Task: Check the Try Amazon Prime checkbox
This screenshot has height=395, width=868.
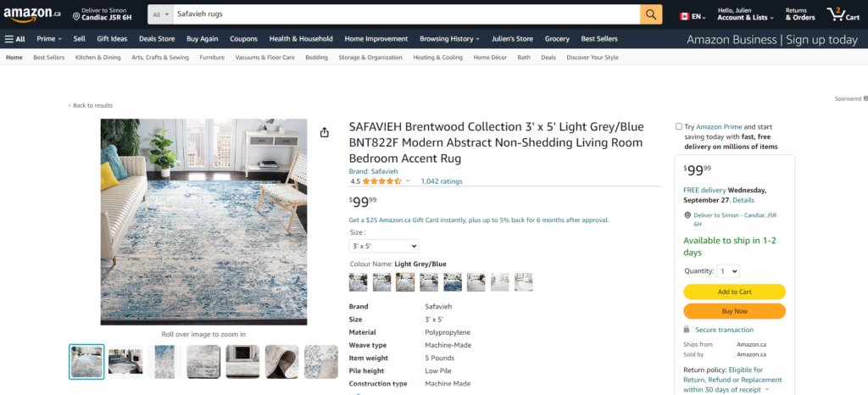Action: click(x=679, y=126)
